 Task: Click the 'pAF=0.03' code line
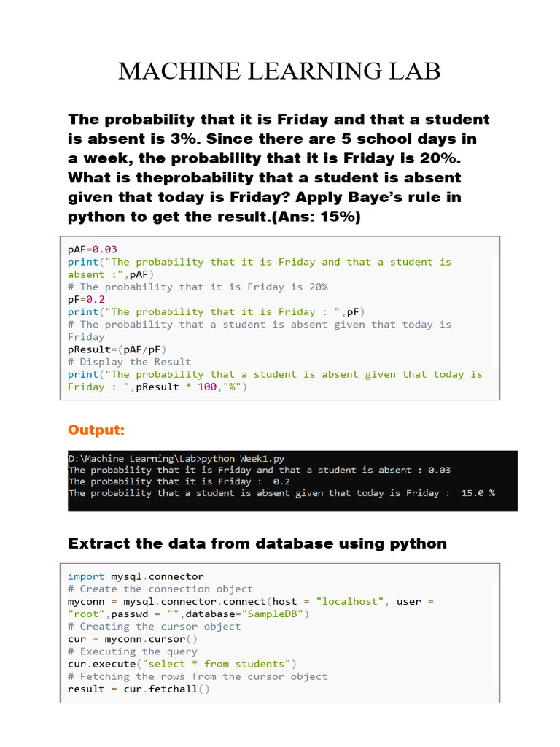tap(93, 249)
